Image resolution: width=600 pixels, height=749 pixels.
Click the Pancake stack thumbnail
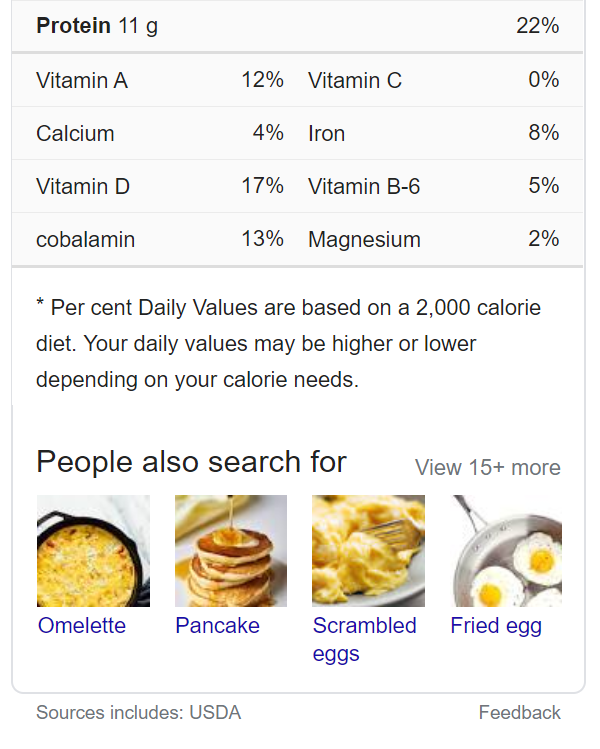pyautogui.click(x=231, y=551)
